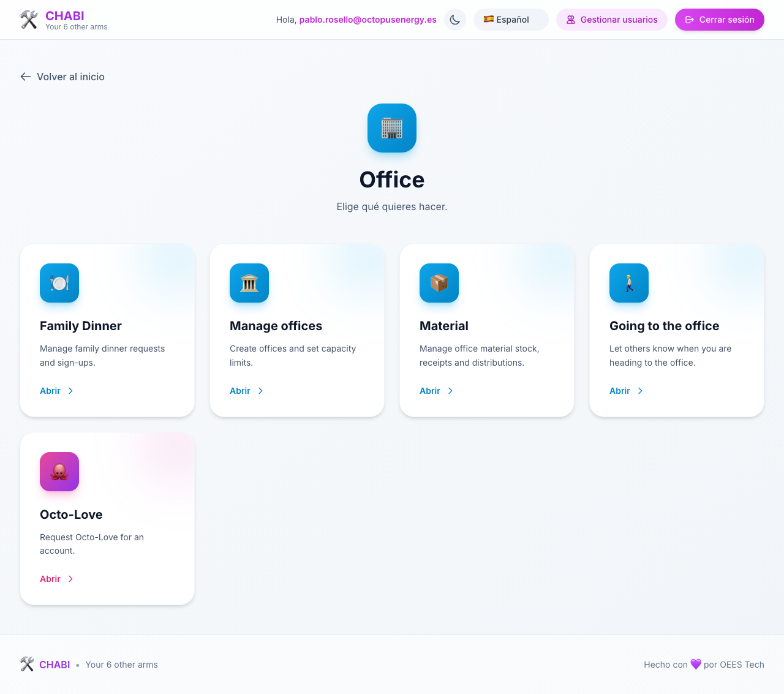Click the purple heart in footer
The height and width of the screenshot is (694, 784).
click(x=696, y=664)
